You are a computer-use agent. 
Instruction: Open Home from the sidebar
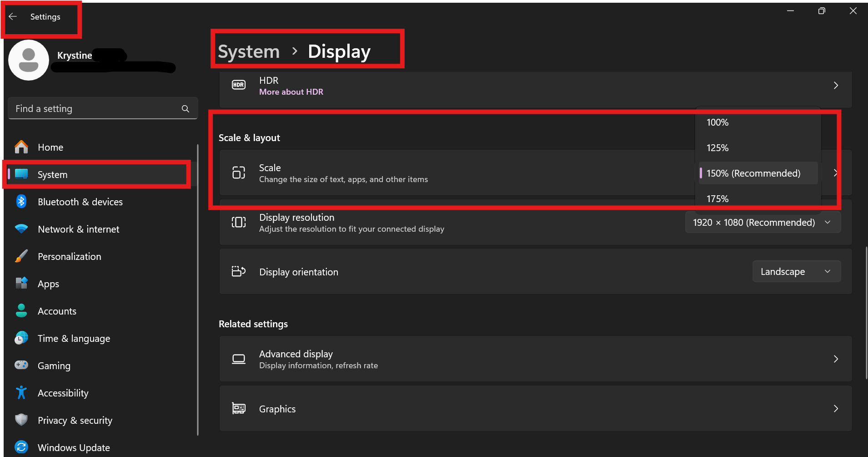(x=50, y=147)
